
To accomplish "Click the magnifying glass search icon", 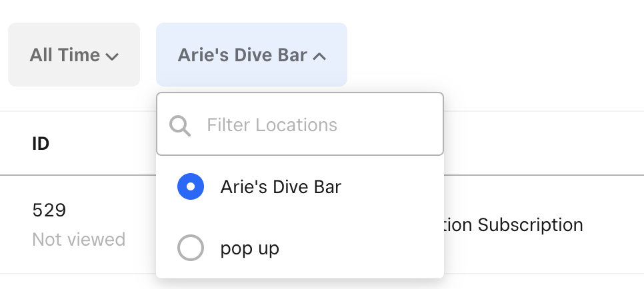I will click(x=180, y=125).
